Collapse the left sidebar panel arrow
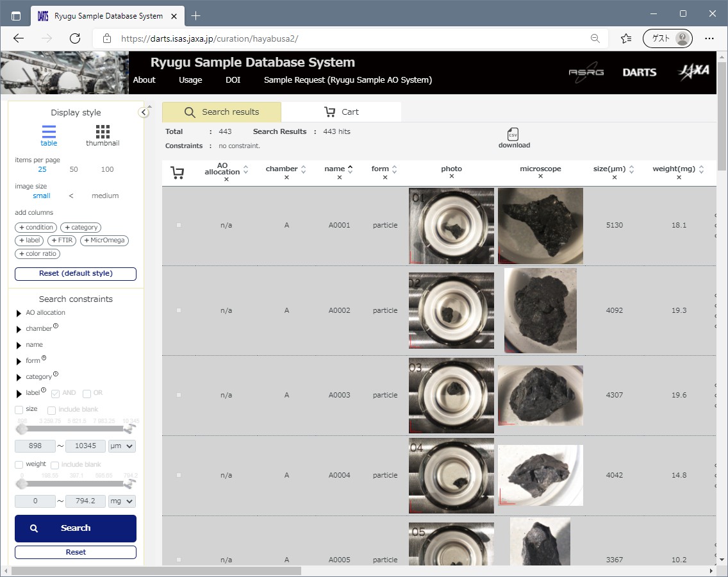This screenshot has width=728, height=577. pyautogui.click(x=144, y=113)
